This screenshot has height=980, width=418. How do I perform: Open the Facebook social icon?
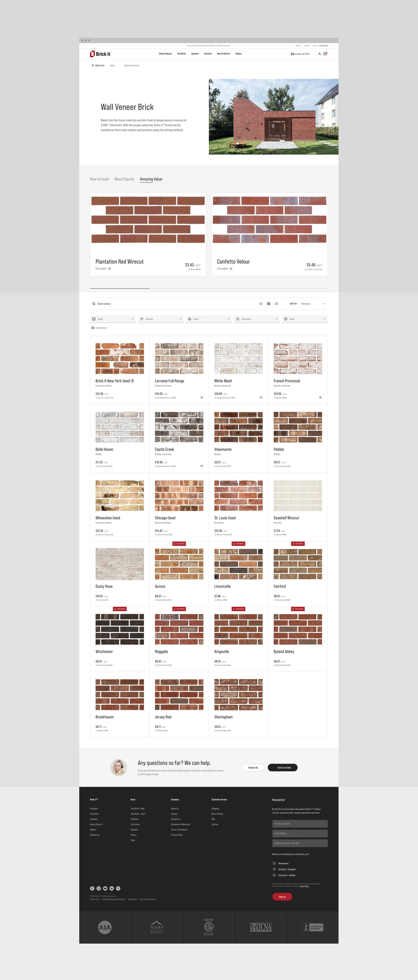tap(92, 888)
